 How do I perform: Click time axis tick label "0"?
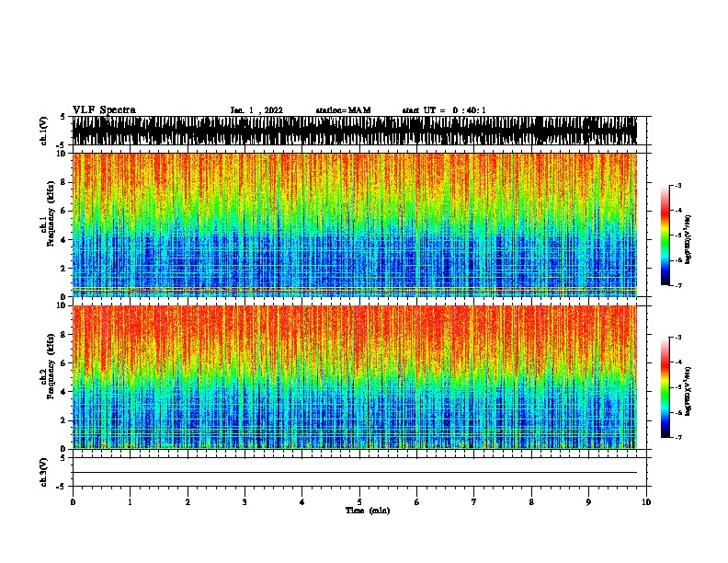(73, 502)
